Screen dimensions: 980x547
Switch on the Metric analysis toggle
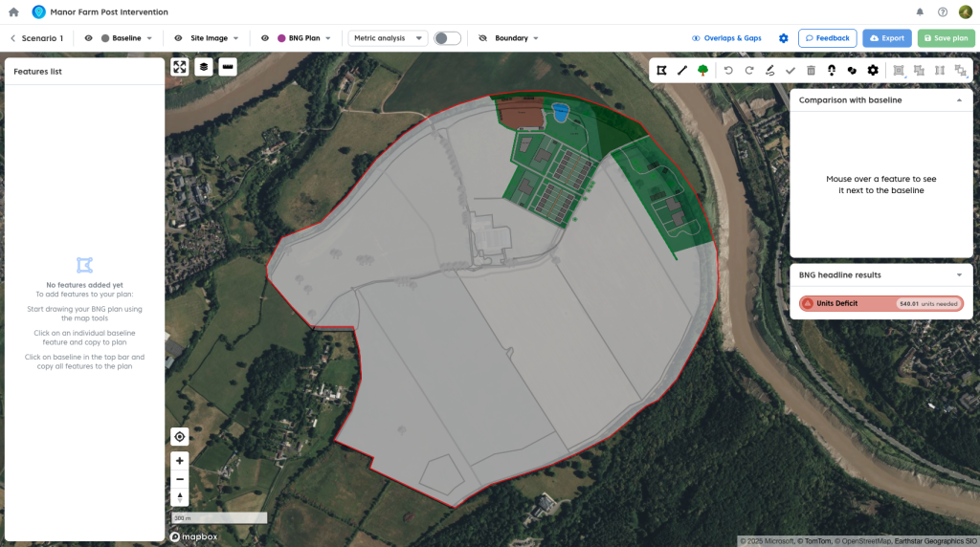[x=447, y=38]
